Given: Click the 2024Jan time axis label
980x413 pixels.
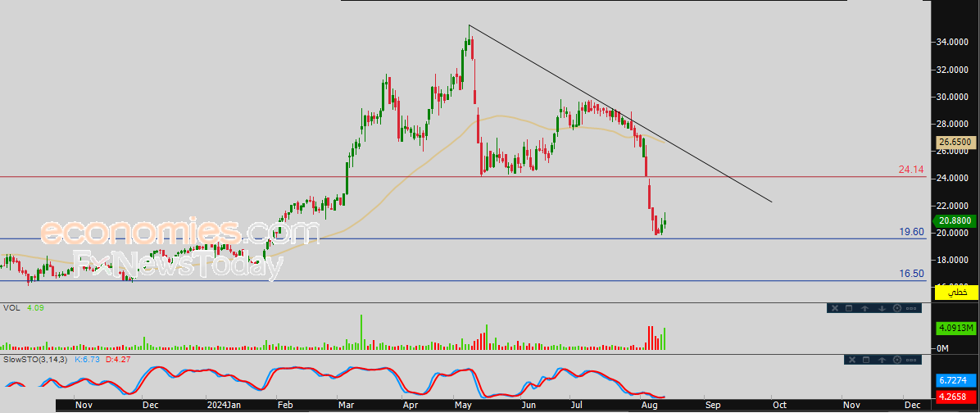Looking at the screenshot, I should tap(224, 405).
